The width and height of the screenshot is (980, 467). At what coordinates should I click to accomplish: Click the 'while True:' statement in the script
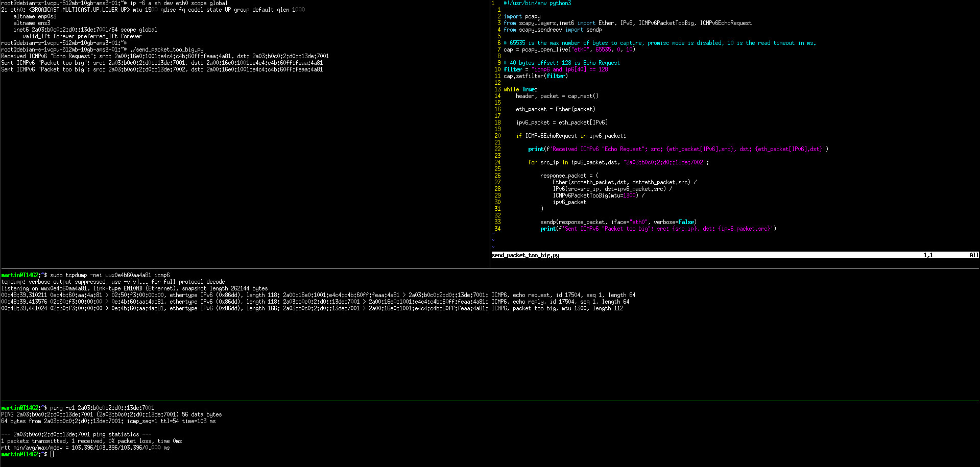pyautogui.click(x=520, y=89)
